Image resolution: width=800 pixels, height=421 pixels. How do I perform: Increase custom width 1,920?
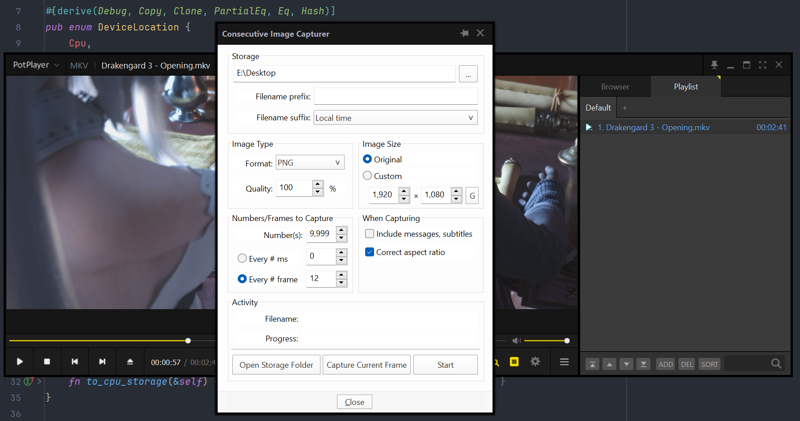click(x=404, y=191)
